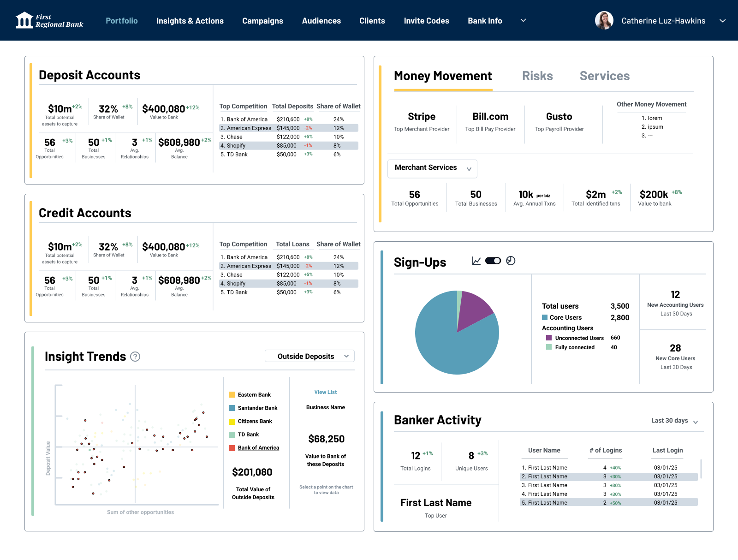Switch Sign-Ups to line chart view
This screenshot has height=560, width=738.
click(x=476, y=261)
